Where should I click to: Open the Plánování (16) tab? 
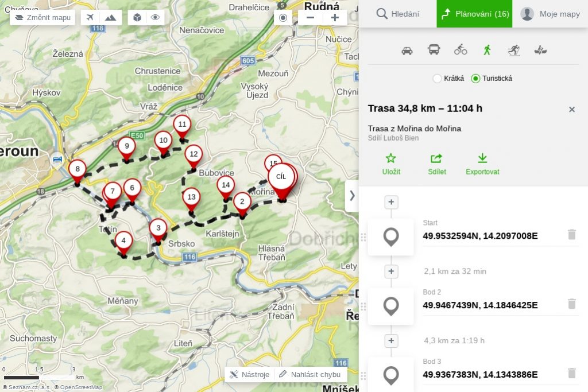coord(474,14)
